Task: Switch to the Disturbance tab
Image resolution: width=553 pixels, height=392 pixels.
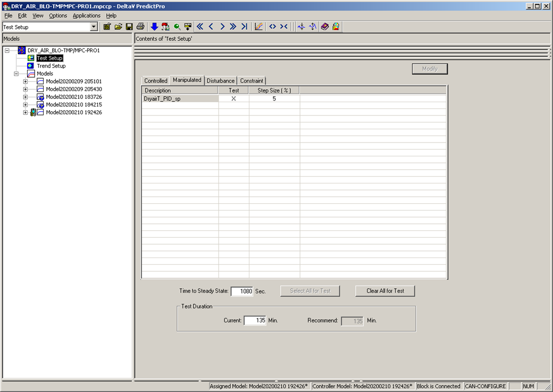Action: pyautogui.click(x=221, y=81)
